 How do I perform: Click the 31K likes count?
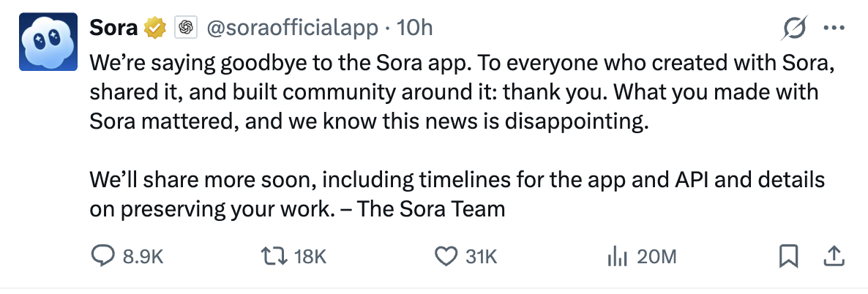click(481, 257)
